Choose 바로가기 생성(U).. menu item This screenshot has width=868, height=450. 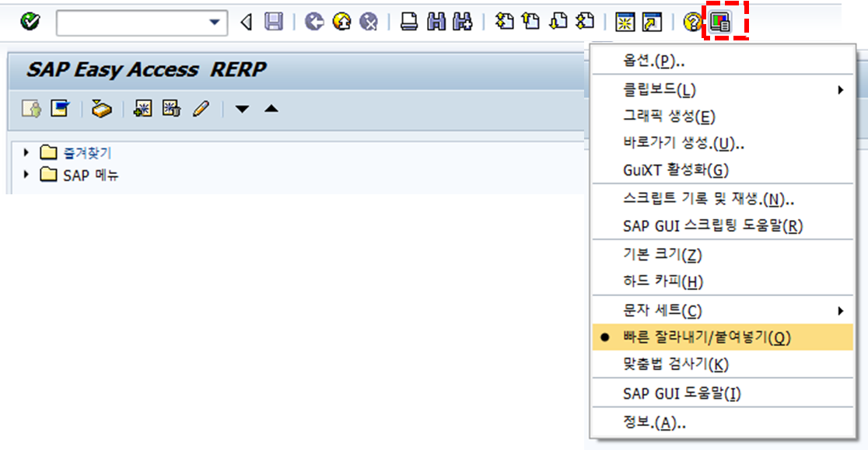pyautogui.click(x=723, y=143)
